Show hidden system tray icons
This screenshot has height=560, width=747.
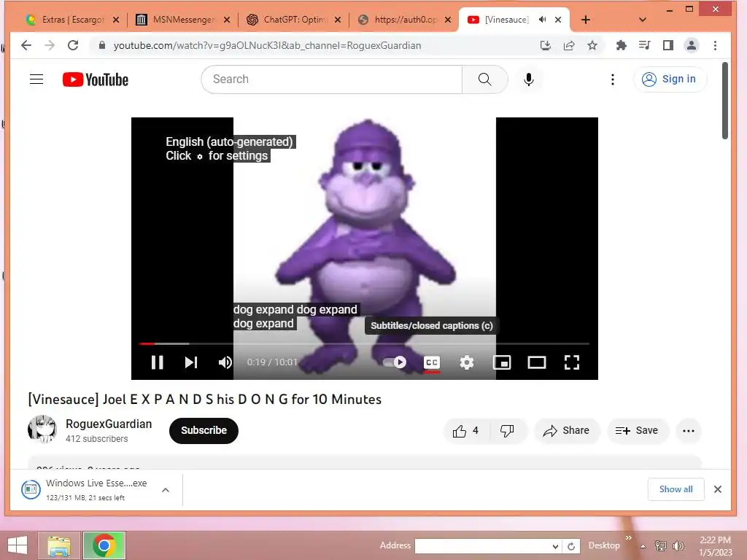[643, 546]
